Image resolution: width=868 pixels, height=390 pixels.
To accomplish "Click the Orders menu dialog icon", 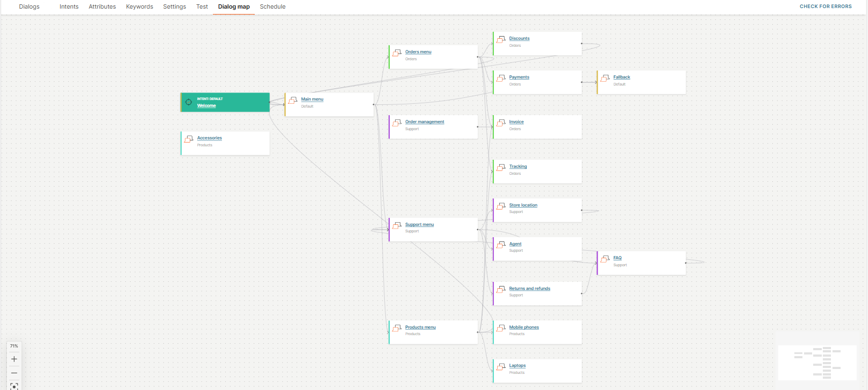I will (397, 53).
